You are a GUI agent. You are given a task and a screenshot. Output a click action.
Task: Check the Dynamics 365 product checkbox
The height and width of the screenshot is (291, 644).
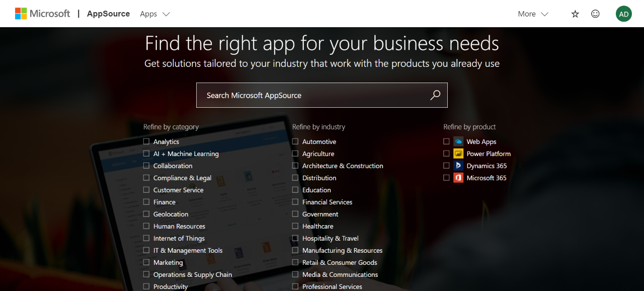coord(446,166)
